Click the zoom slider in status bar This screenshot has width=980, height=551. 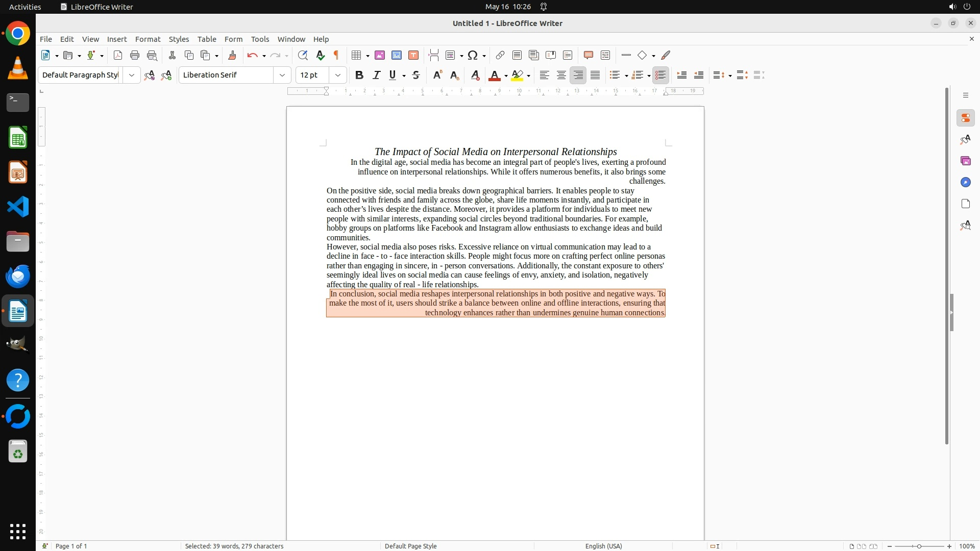[919, 546]
